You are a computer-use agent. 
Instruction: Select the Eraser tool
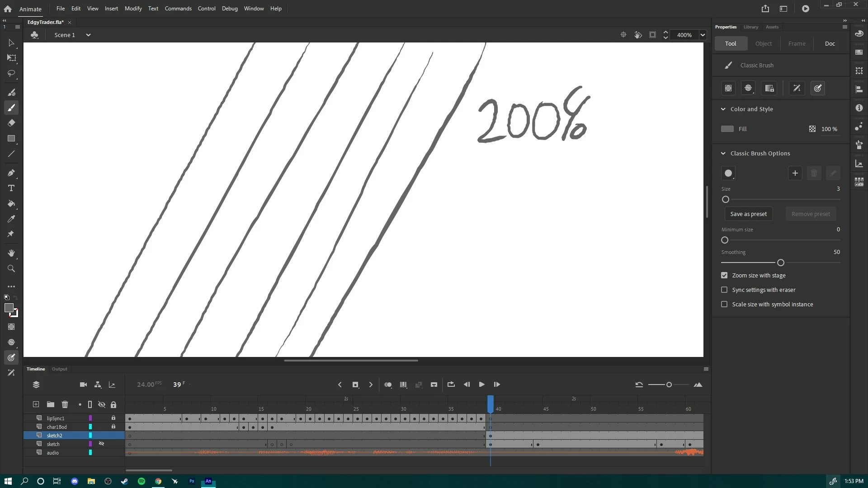(x=11, y=123)
